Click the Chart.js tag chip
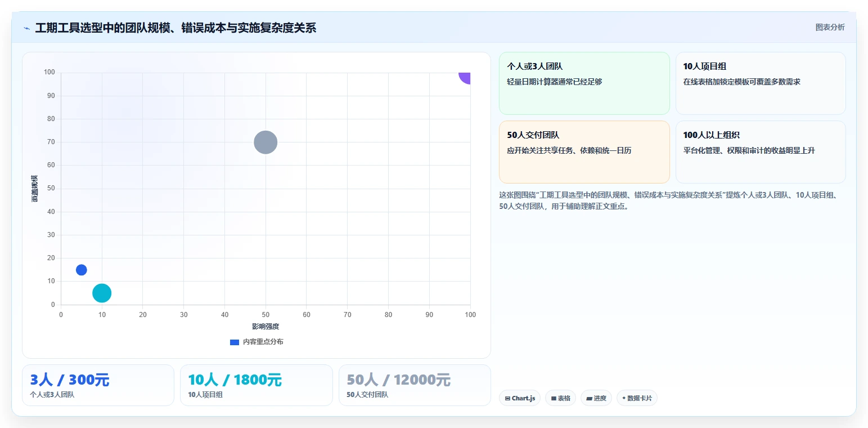 pos(520,398)
